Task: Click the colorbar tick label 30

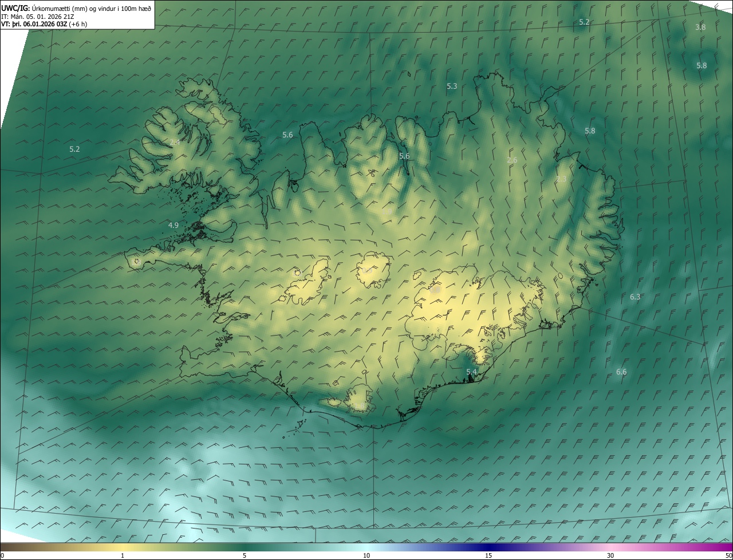Action: click(x=610, y=555)
